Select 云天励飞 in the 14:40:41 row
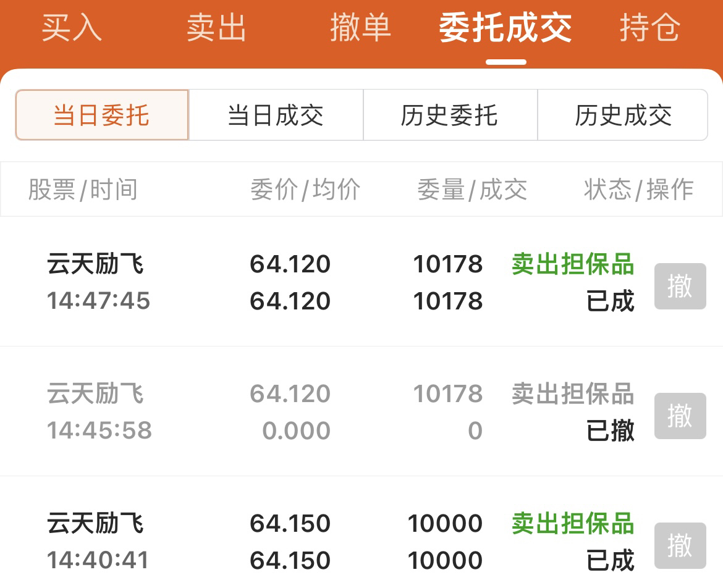 (x=95, y=524)
